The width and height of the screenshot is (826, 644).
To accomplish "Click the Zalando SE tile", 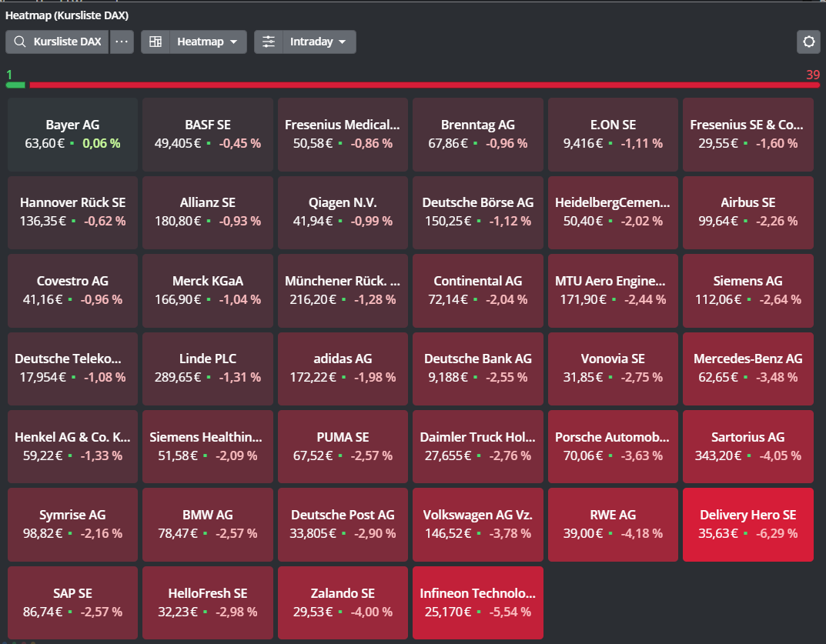I will (343, 603).
